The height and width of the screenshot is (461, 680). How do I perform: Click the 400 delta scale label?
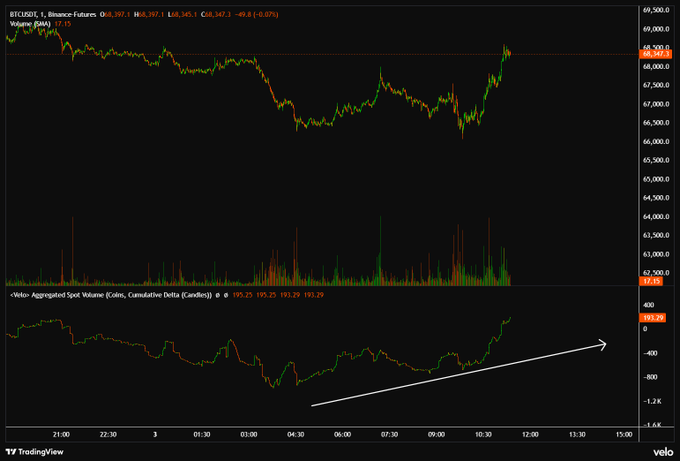tap(648, 305)
